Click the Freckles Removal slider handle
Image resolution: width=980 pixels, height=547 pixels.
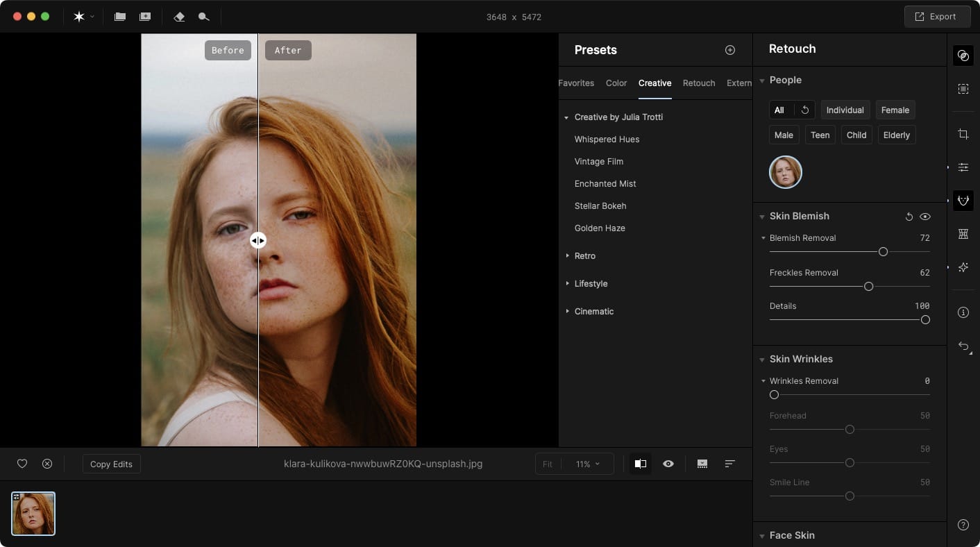click(868, 287)
